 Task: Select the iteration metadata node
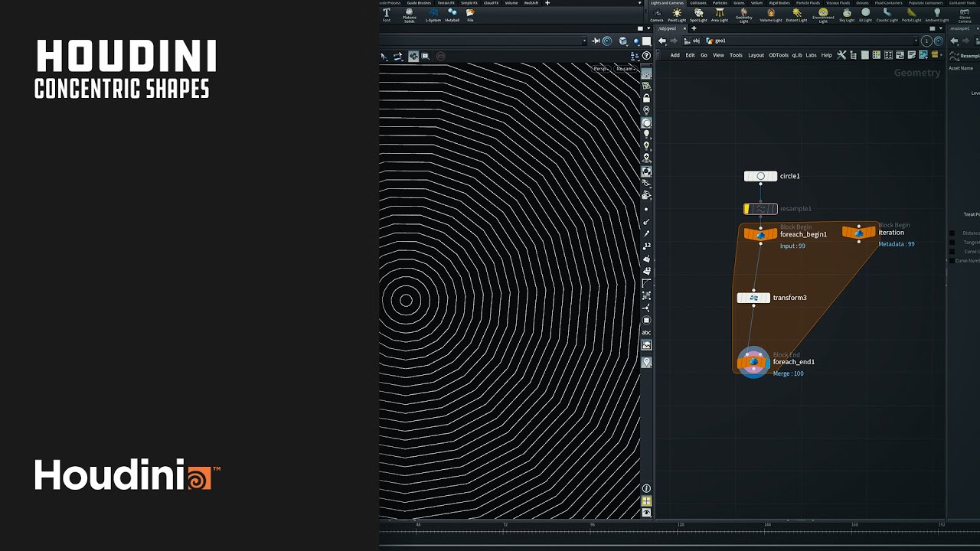(859, 232)
